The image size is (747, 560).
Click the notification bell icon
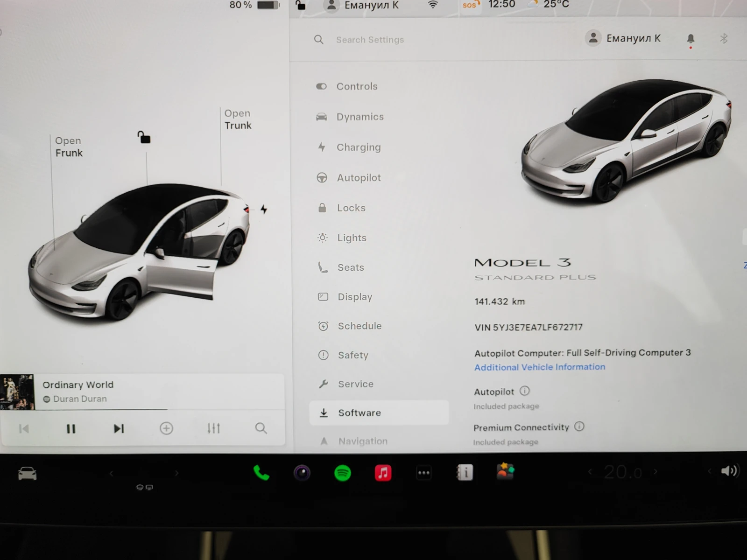point(691,39)
